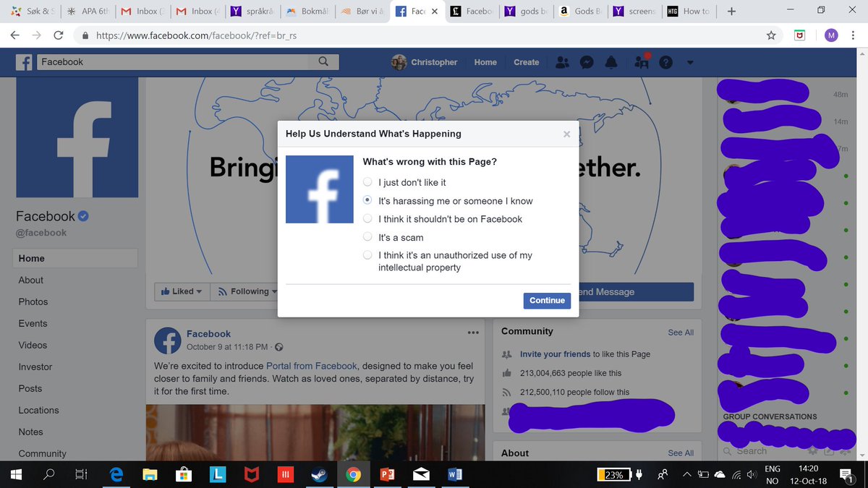Open the Messenger icon in the top bar
This screenshot has height=488, width=868.
(x=587, y=62)
